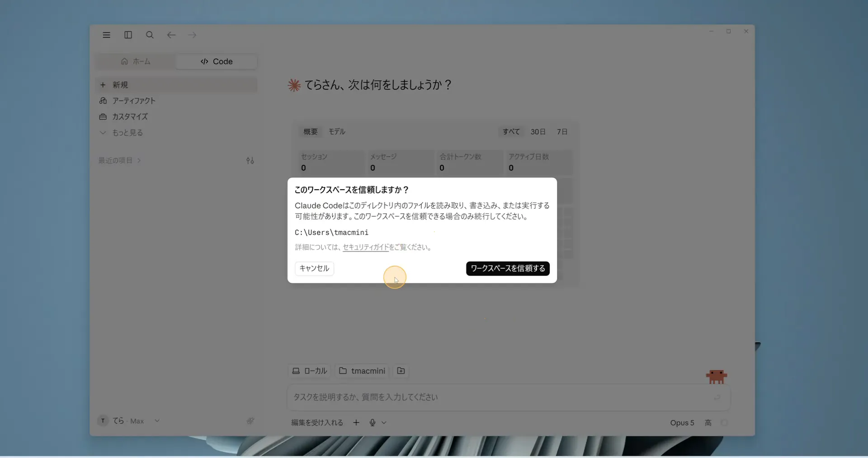Click the メッセージ stat card
Viewport: 868px width, 458px height.
coord(401,163)
